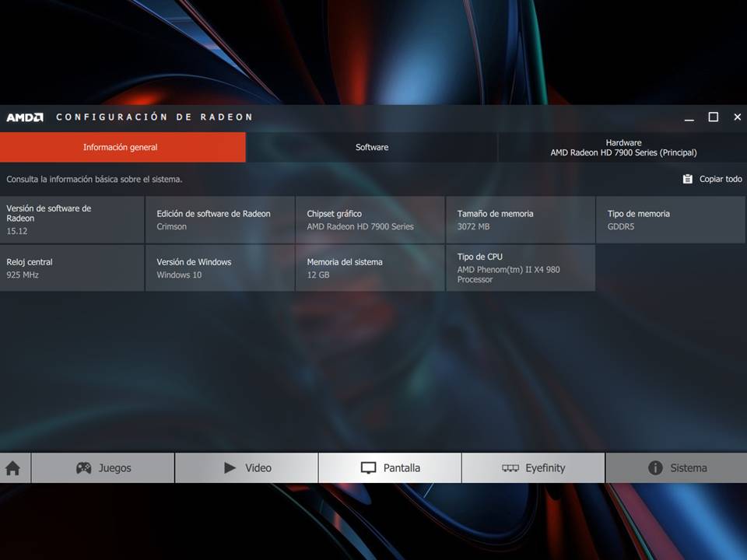Click the 925 MHz Reloj central value
The width and height of the screenshot is (747, 560).
click(23, 275)
